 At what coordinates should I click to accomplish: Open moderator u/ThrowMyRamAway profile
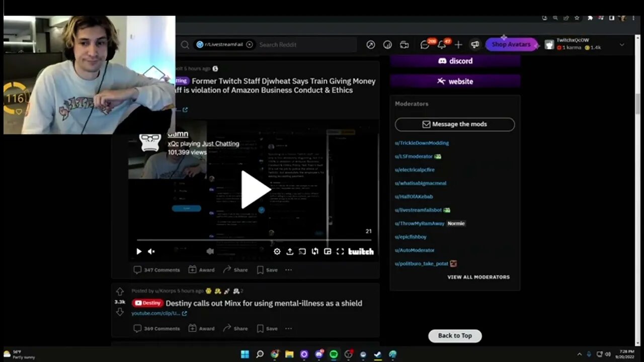click(420, 223)
